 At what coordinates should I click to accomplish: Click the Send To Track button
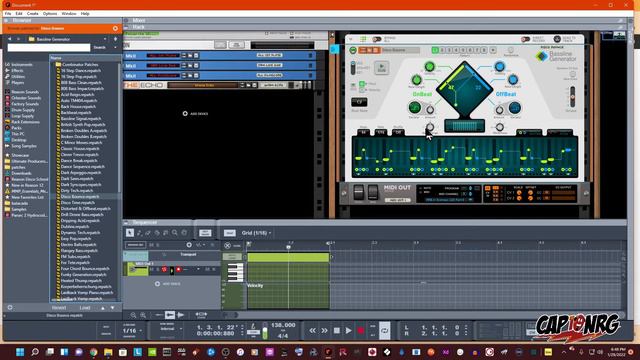pyautogui.click(x=557, y=39)
